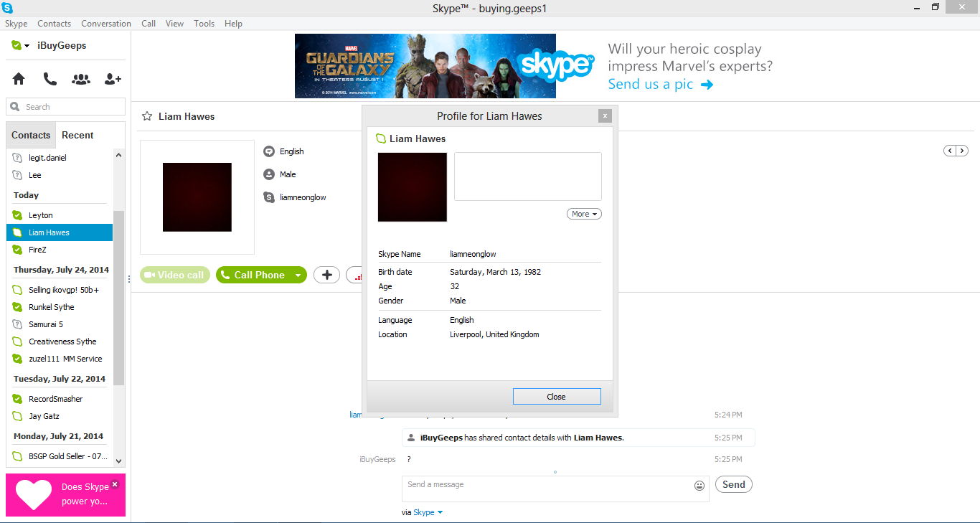Open the Tools menu
Viewport: 980px width, 523px height.
click(x=204, y=24)
